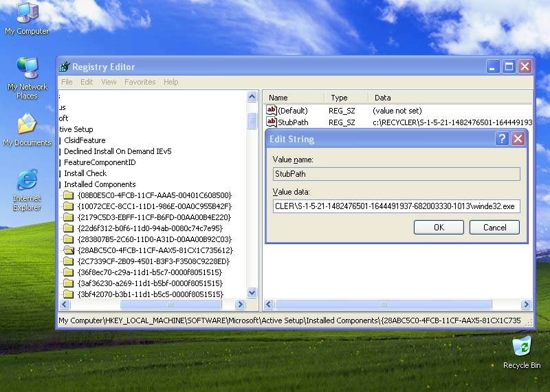Click tree pane scroll left arrow
Viewport: 550px width, 392px height.
[65, 304]
